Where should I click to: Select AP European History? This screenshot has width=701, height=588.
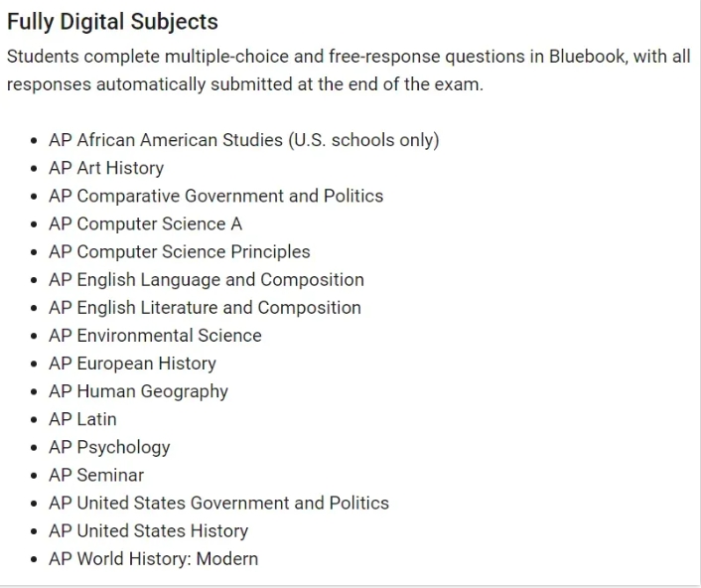[x=132, y=364]
